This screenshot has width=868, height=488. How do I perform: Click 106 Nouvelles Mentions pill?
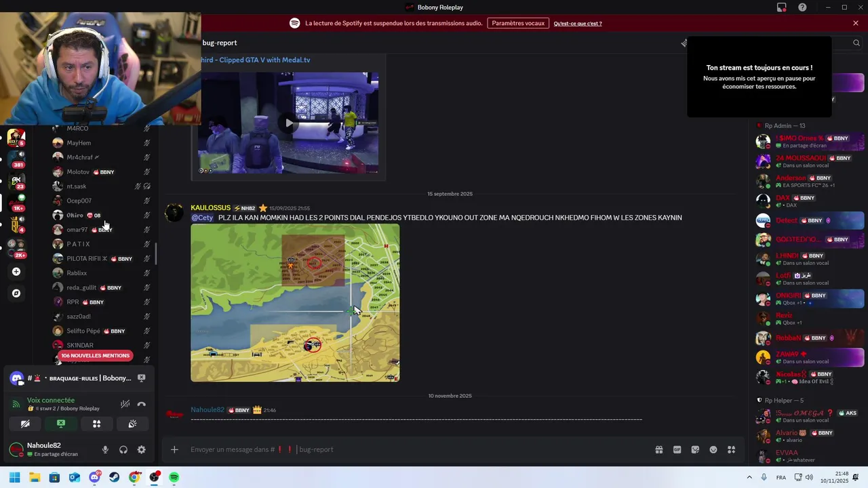point(95,355)
